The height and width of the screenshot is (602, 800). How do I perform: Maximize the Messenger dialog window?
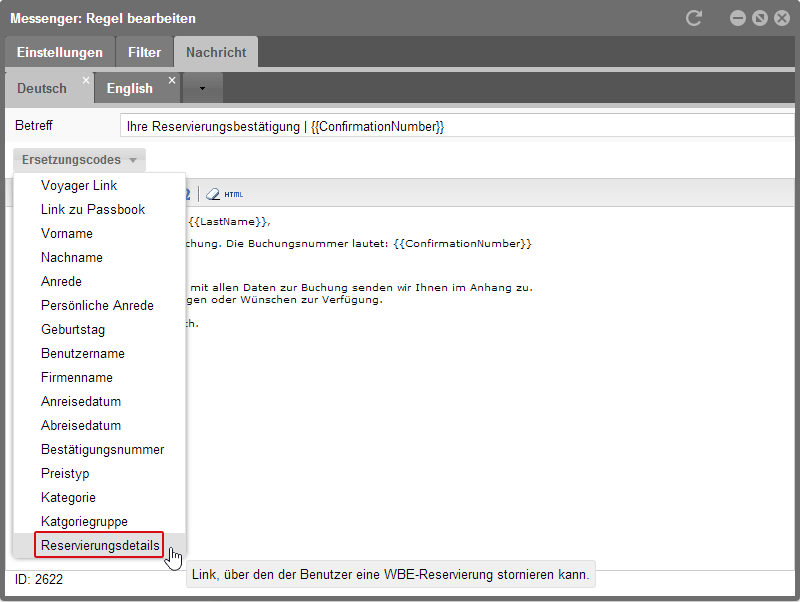click(760, 18)
